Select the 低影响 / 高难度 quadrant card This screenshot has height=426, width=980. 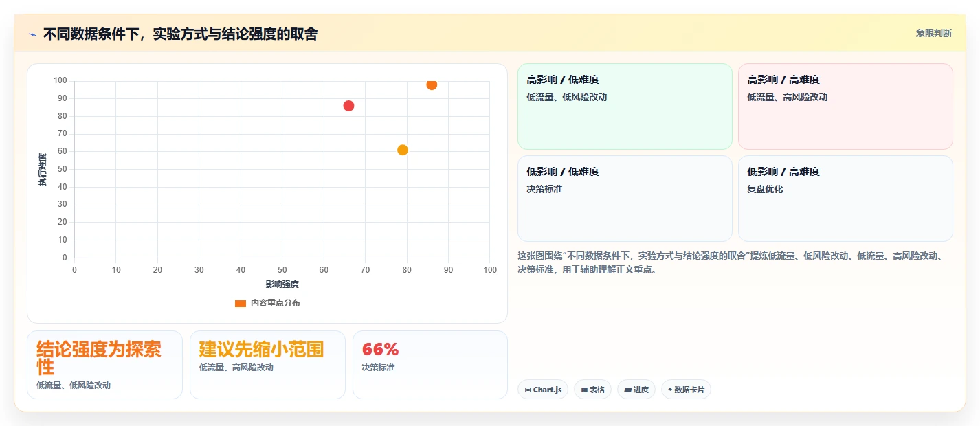tap(845, 199)
